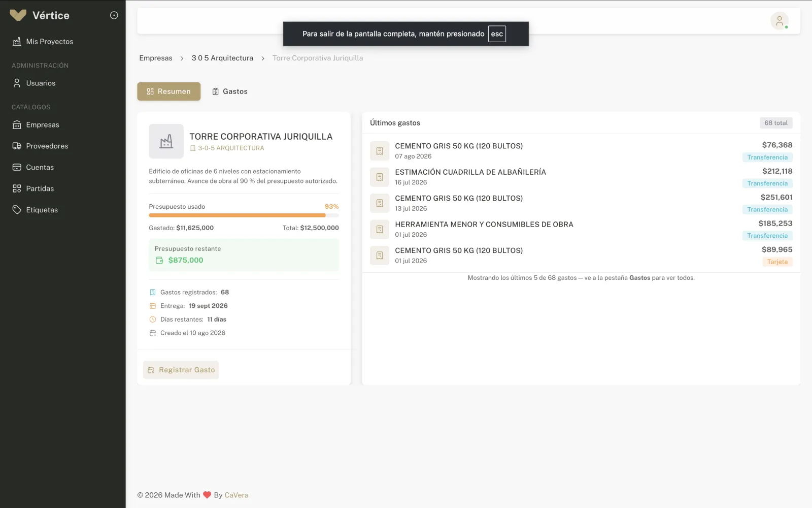Click the budget used progress bar
Screen dimensions: 812x508
point(244,215)
